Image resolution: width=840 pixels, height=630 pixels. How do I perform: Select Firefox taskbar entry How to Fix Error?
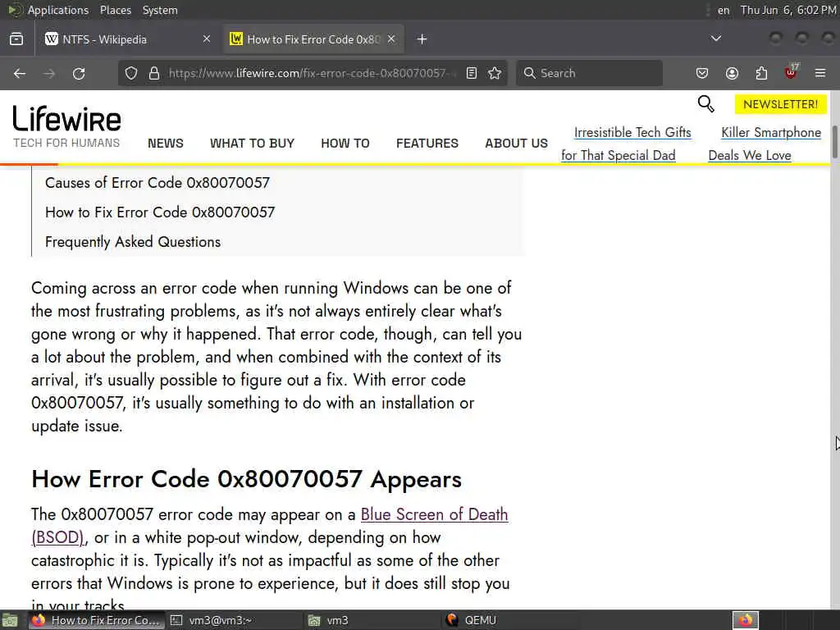(97, 620)
